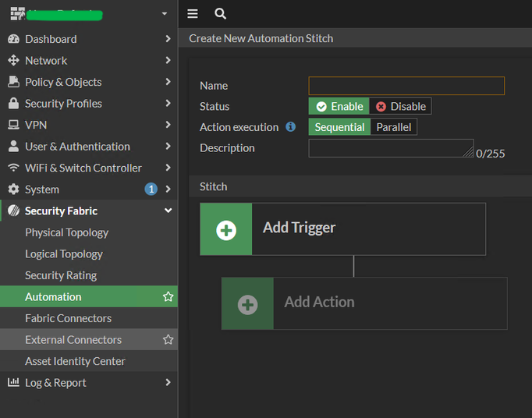
Task: Click the System notification badge
Action: [x=151, y=190]
